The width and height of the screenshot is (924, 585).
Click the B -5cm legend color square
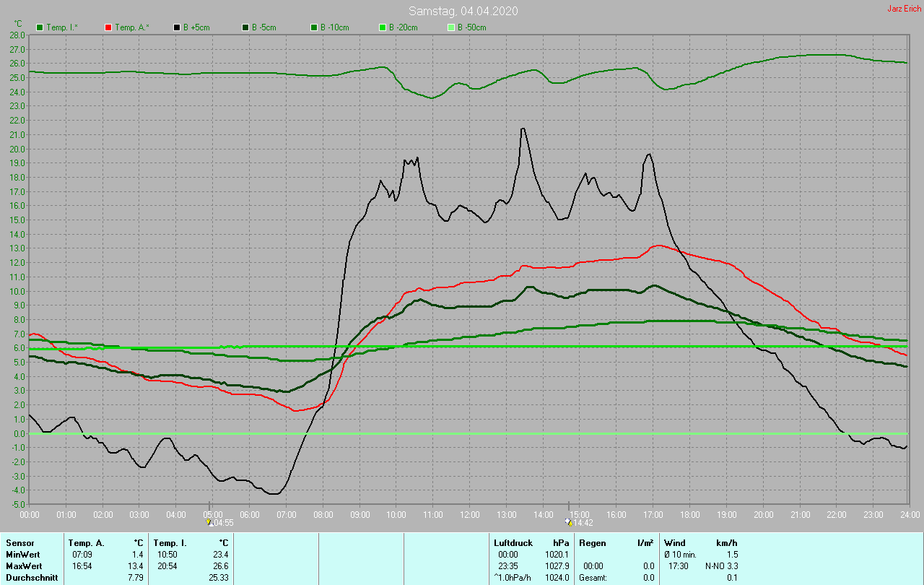(x=245, y=27)
